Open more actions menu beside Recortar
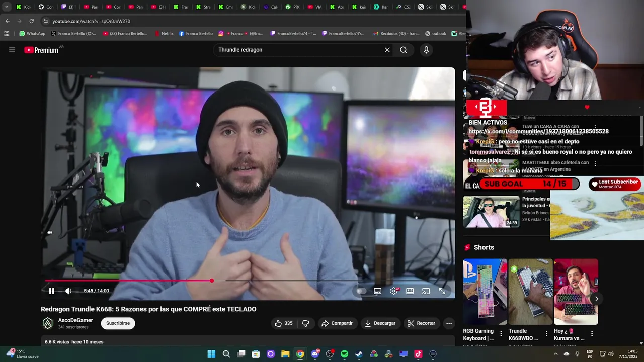Viewport: 644px width, 362px height. 449,323
